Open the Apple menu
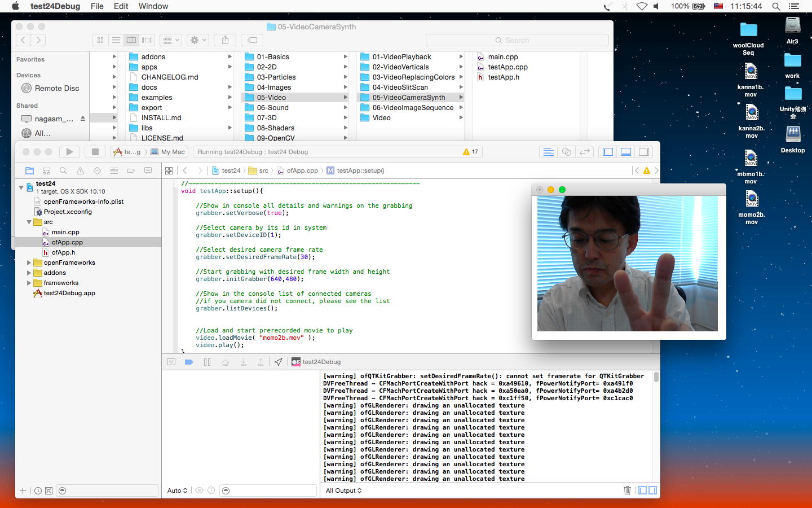The height and width of the screenshot is (508, 812). (15, 6)
